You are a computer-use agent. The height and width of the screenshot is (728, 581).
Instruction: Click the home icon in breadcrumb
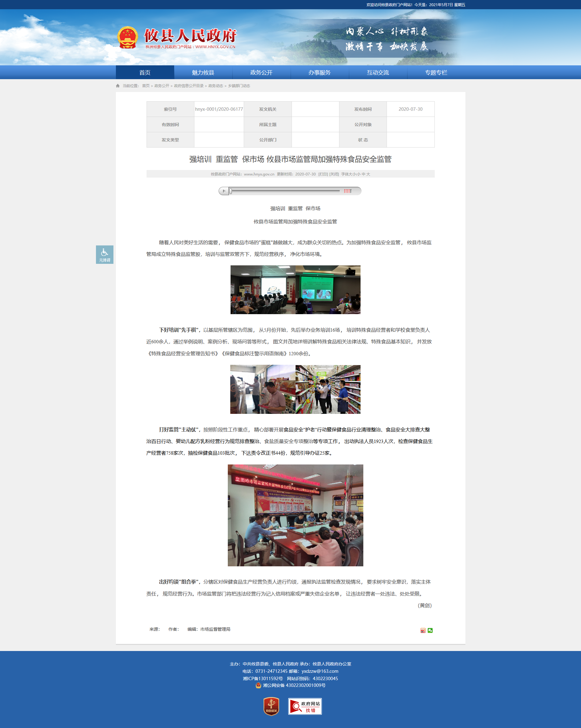tap(118, 86)
